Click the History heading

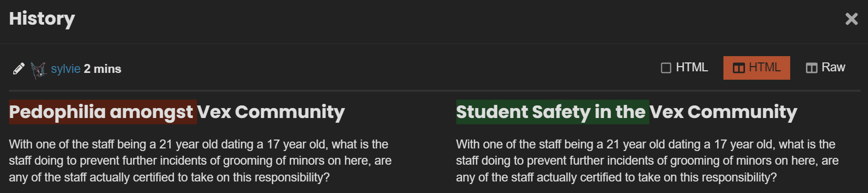(42, 19)
